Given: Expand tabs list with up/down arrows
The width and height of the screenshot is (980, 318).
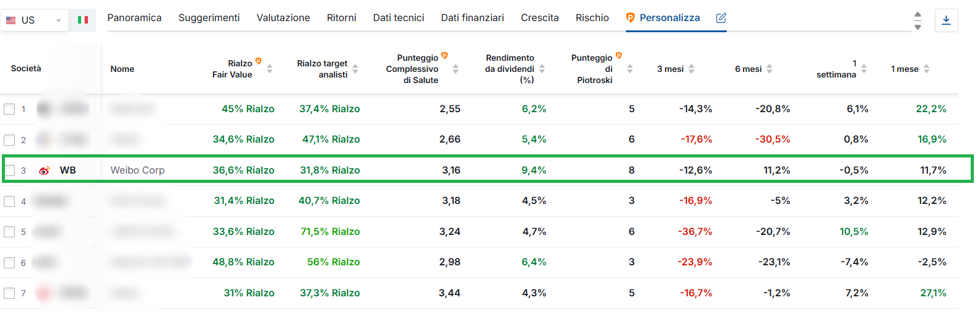Looking at the screenshot, I should pos(917,20).
